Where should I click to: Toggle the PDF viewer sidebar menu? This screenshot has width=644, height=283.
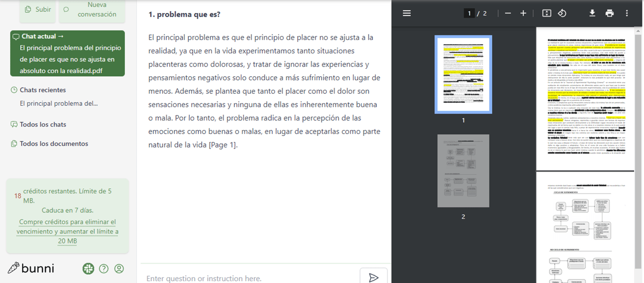coord(407,13)
